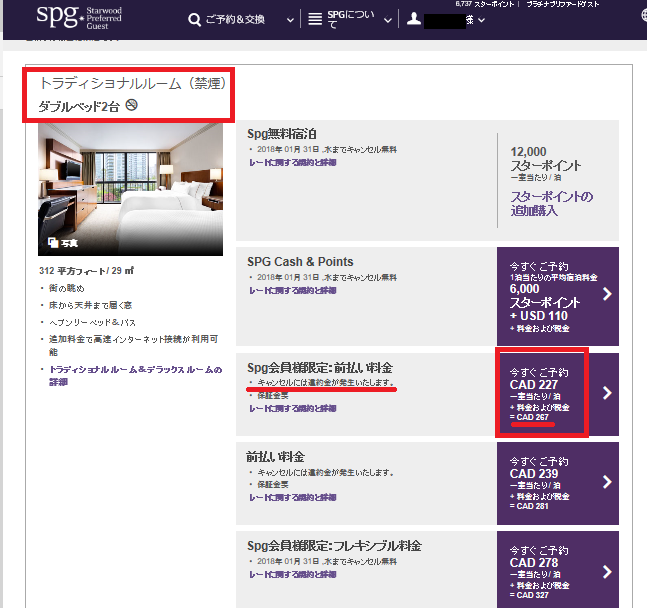The image size is (647, 608).
Task: Click the no-smoking icon beside ダブルベッド2台
Action: pos(132,105)
